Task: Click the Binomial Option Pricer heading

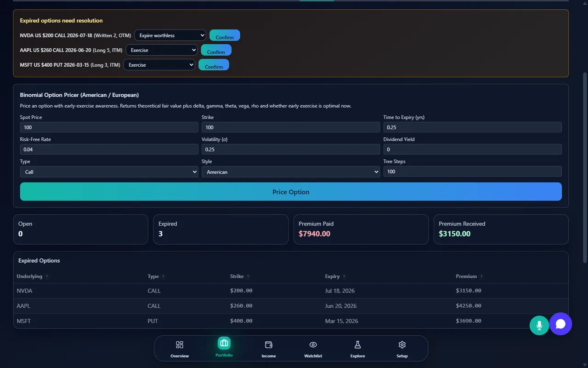Action: pos(79,95)
